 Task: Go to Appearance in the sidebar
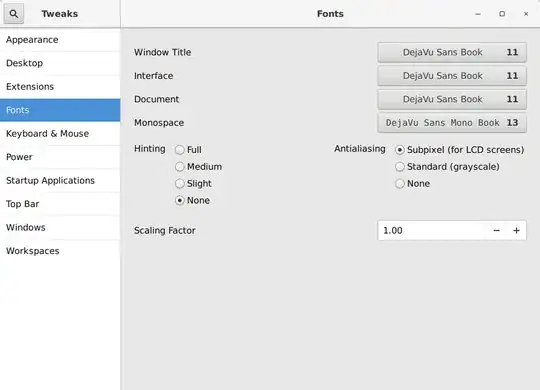tap(60, 40)
